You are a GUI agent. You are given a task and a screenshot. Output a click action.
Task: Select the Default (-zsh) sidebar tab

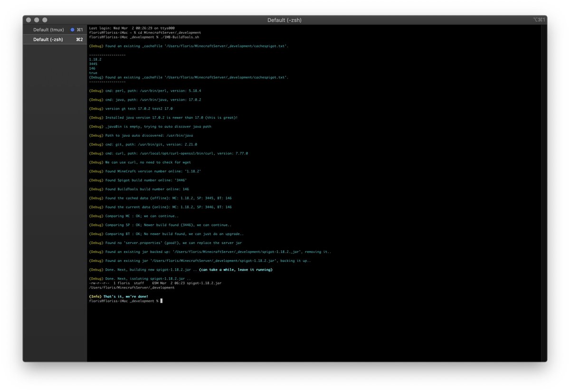coord(55,39)
